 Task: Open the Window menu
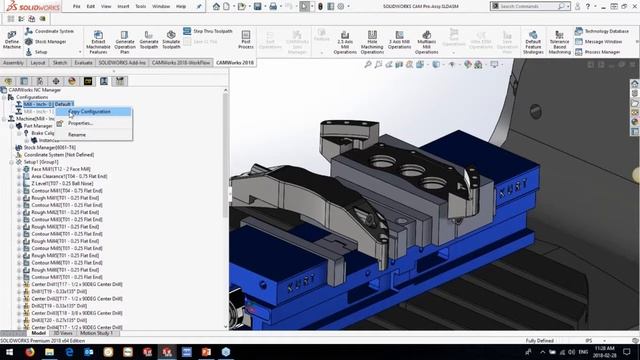[x=161, y=7]
